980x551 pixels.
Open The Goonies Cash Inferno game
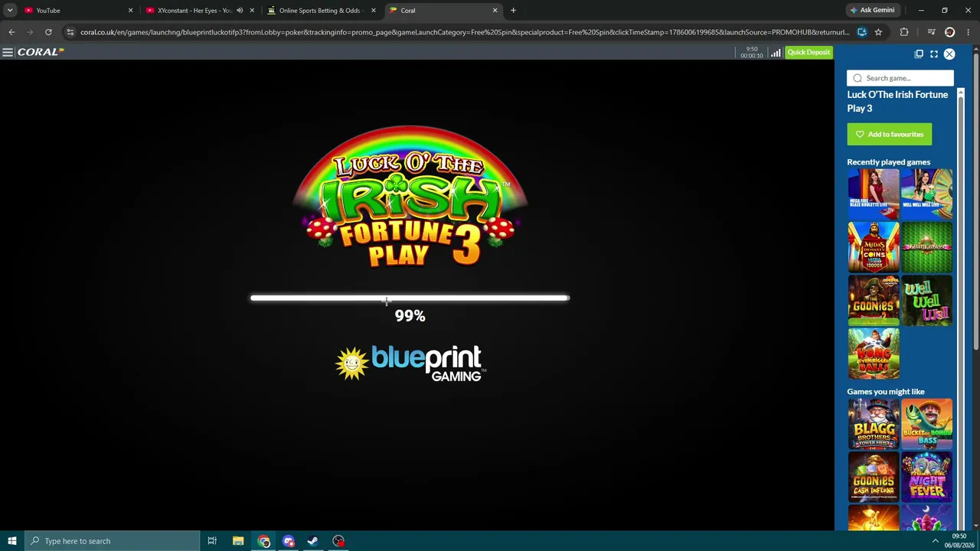point(874,477)
